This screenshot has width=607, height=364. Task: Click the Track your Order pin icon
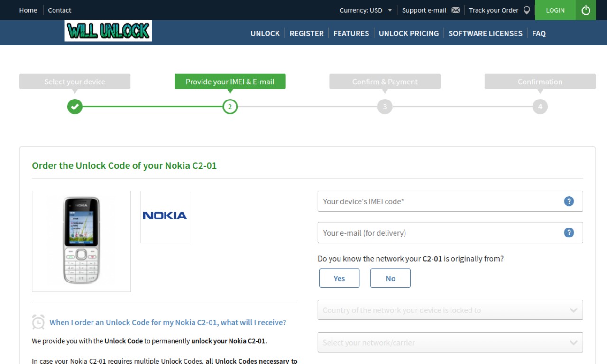tap(527, 10)
